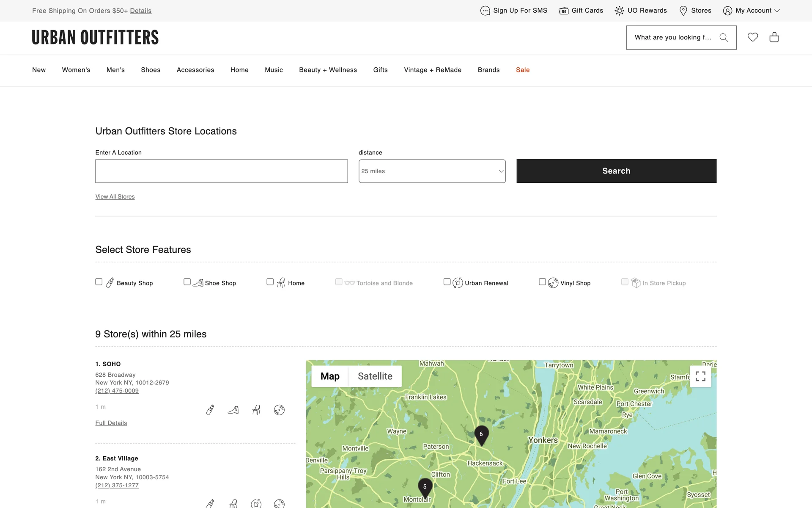
Task: Enable the Vinyl Shop filter checkbox
Action: [x=542, y=282]
